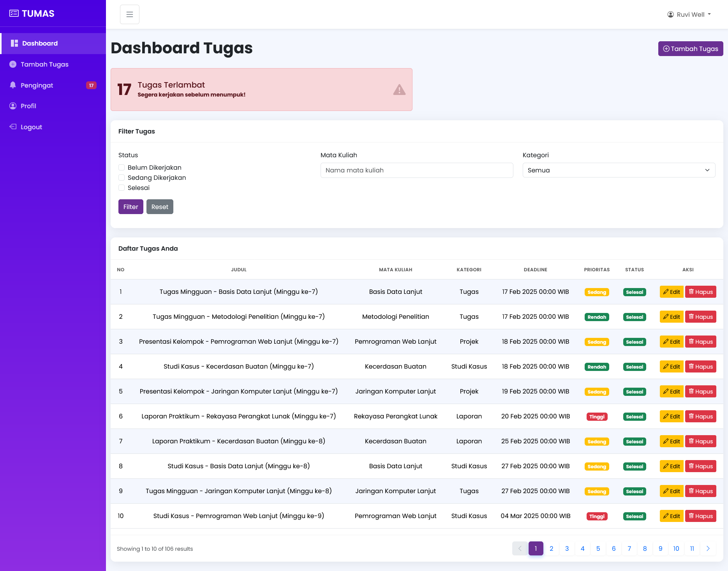Toggle the Sedang Dikerjakan checkbox
This screenshot has width=728, height=571.
pyautogui.click(x=122, y=177)
